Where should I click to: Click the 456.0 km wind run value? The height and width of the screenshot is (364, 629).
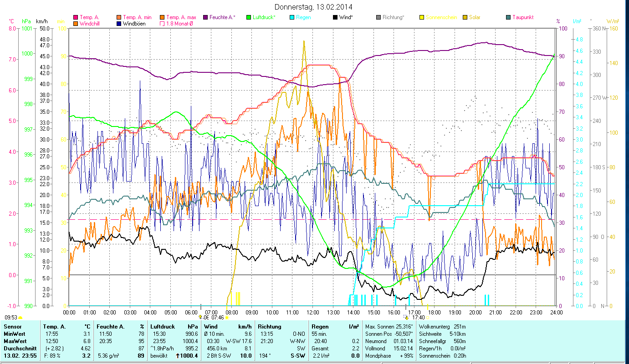216,348
